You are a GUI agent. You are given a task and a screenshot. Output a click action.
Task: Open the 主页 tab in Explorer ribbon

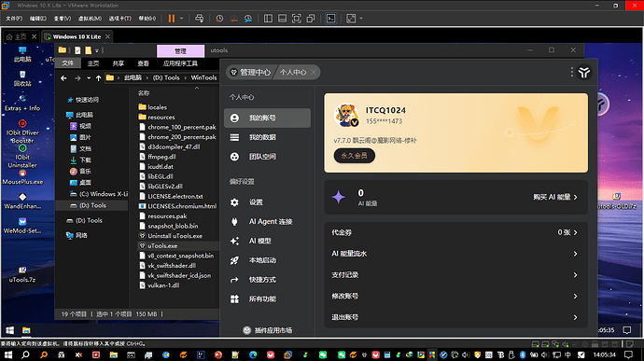(x=93, y=63)
